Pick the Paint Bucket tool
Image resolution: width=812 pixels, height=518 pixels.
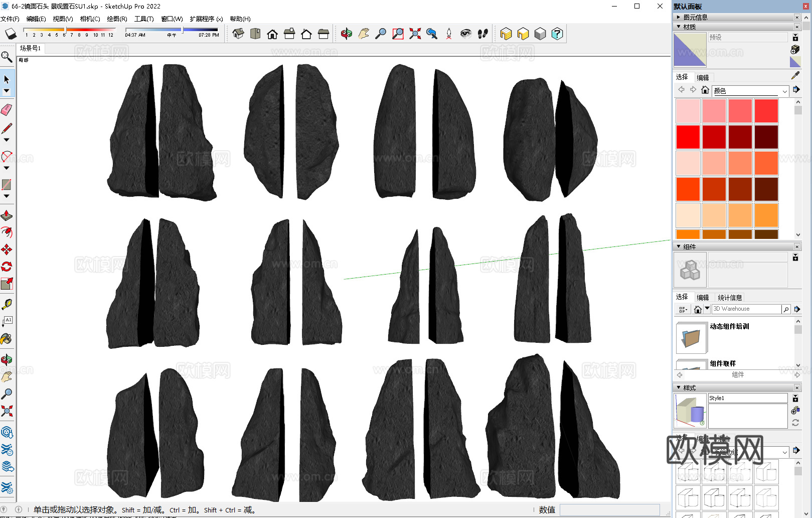click(7, 339)
